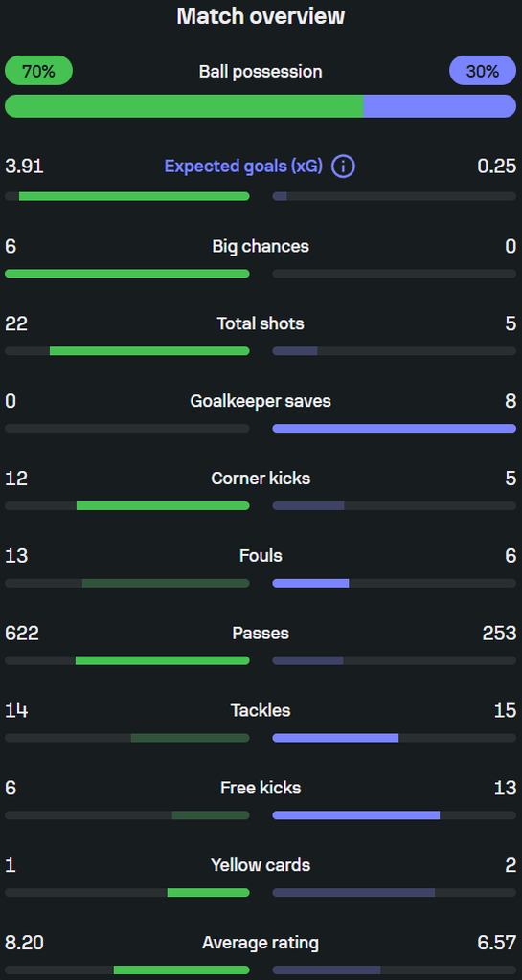This screenshot has width=522, height=980.
Task: Click the Yellow cards stat label
Action: pos(261,865)
